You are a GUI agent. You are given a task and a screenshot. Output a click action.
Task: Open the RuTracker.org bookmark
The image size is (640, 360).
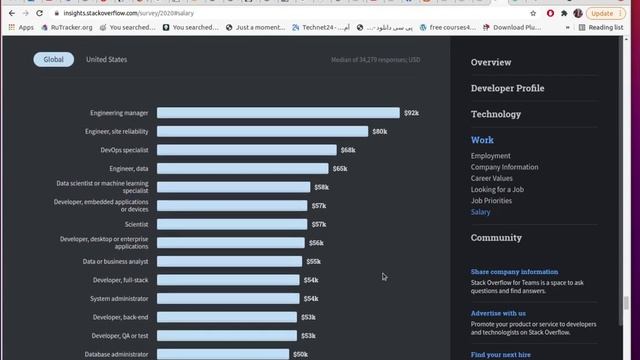(67, 27)
